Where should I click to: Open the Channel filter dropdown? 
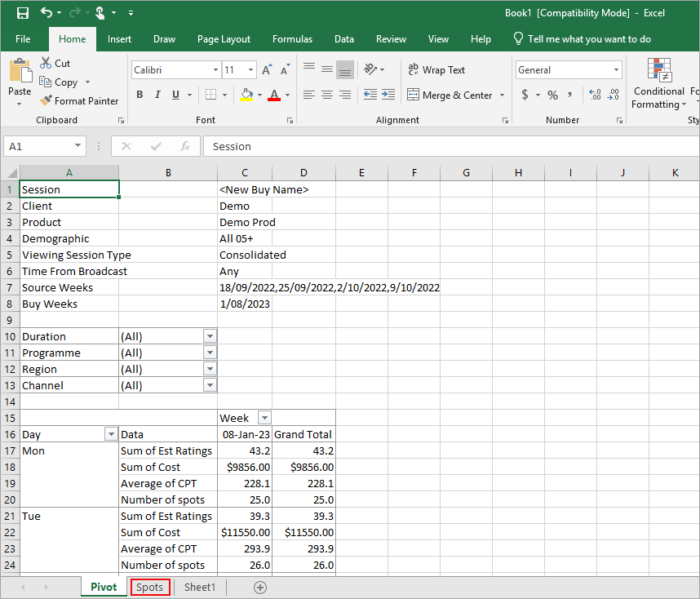tap(210, 385)
